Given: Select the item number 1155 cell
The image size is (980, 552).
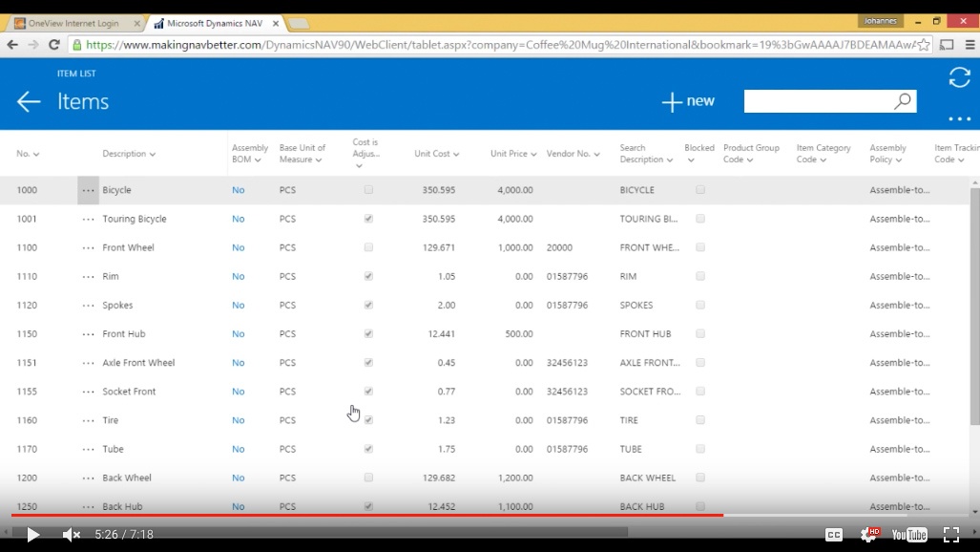Looking at the screenshot, I should [27, 392].
